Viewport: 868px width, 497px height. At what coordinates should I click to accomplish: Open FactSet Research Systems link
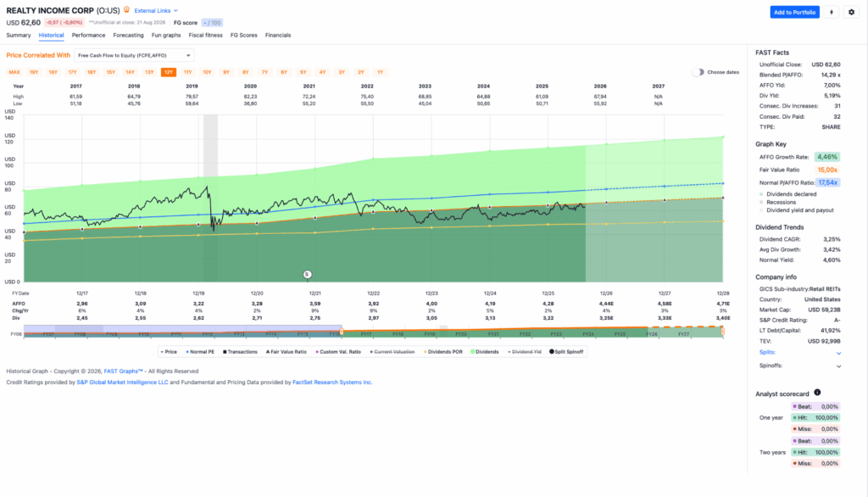[x=332, y=383]
